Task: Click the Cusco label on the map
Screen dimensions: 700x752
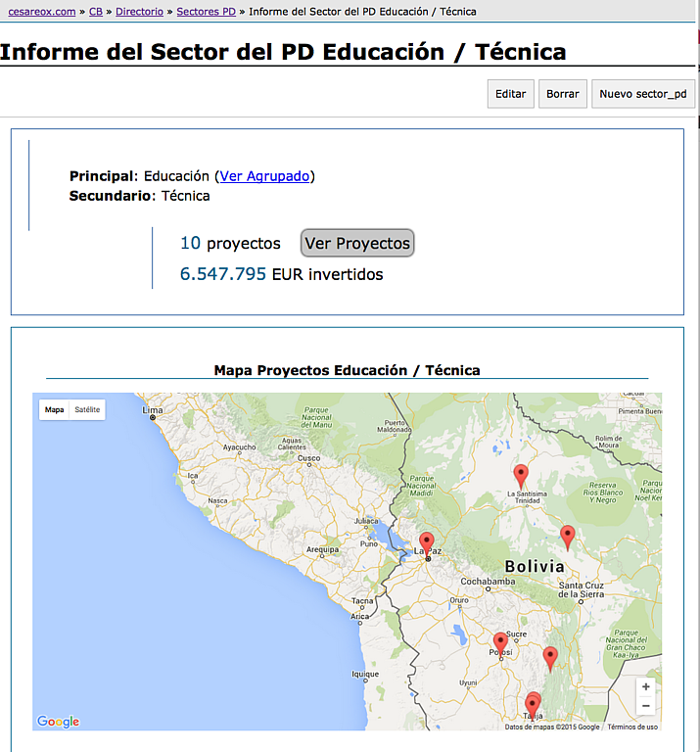Action: click(x=308, y=458)
